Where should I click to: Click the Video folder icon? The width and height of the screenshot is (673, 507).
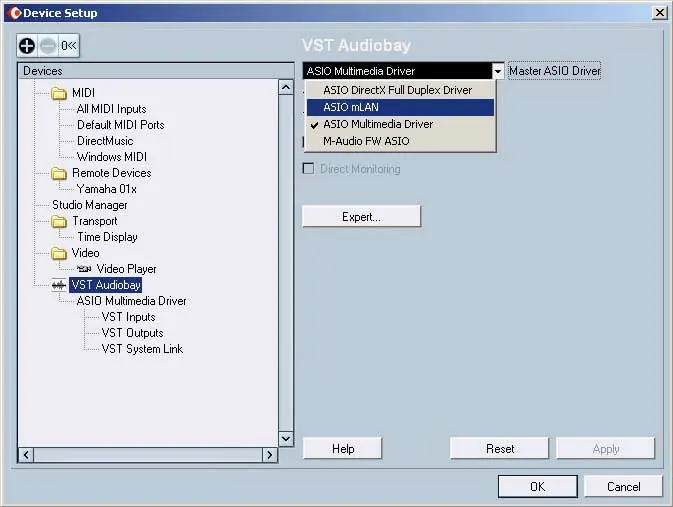tap(59, 253)
